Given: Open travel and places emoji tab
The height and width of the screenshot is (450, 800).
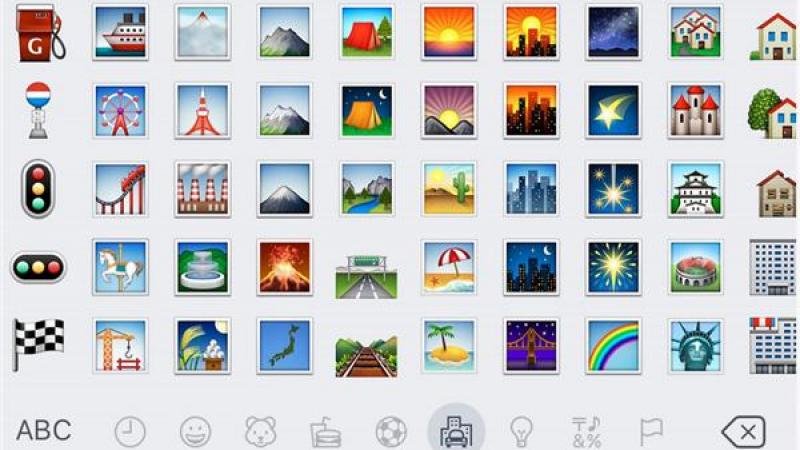Looking at the screenshot, I should point(456,431).
